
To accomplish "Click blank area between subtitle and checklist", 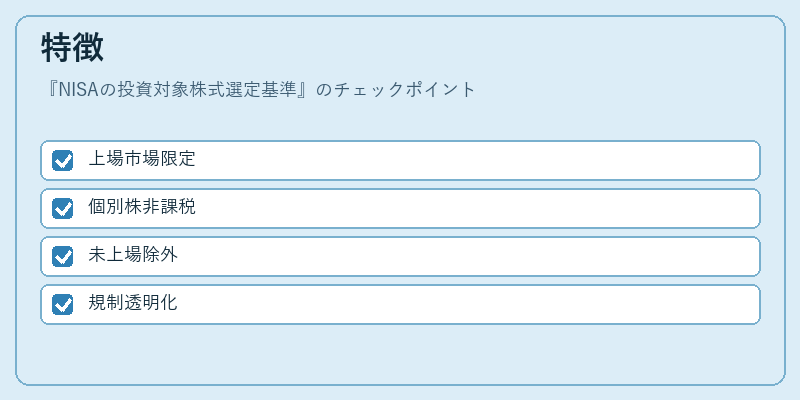I will [400, 120].
